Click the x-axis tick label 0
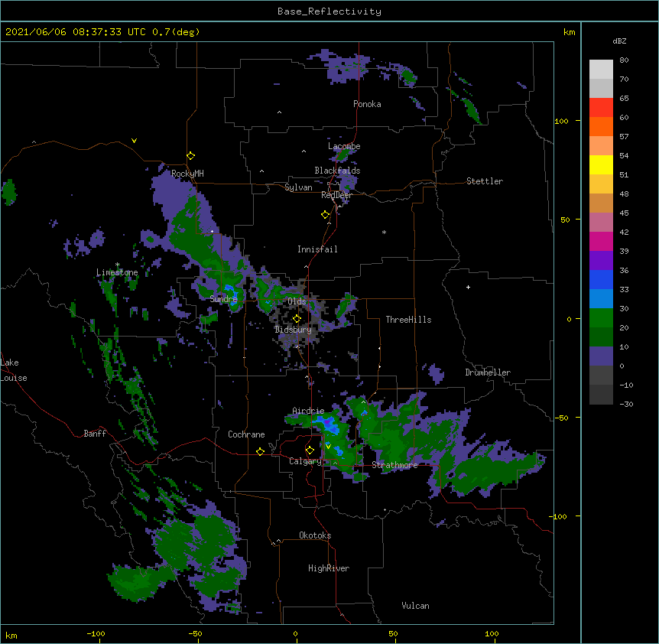Screen dimensions: 659x644 pos(295,633)
